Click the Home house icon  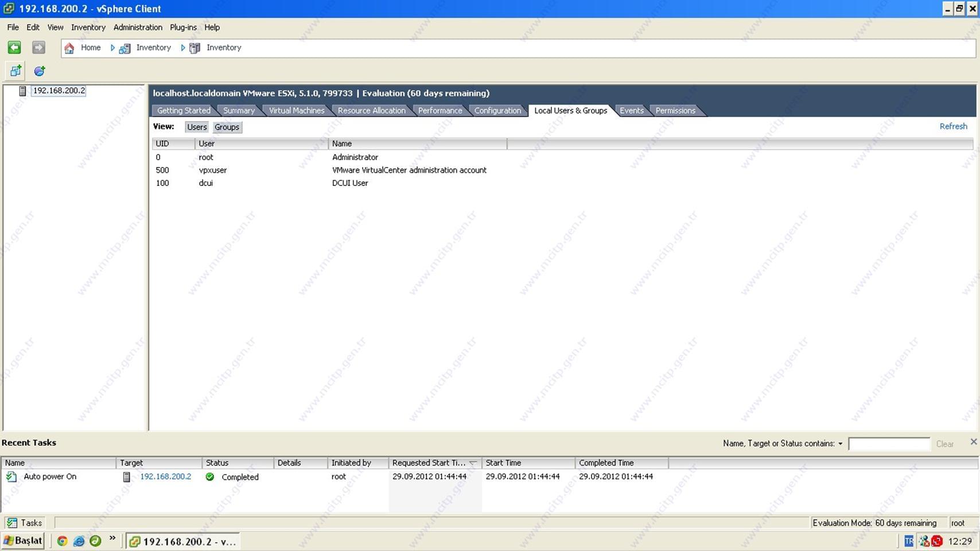pyautogui.click(x=69, y=48)
